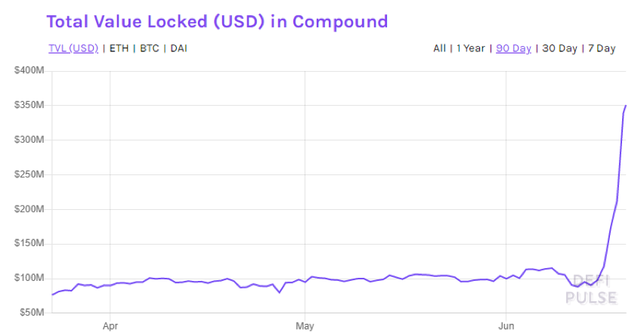This screenshot has width=644, height=336.
Task: Click the $100M y-axis label
Action: (x=30, y=278)
